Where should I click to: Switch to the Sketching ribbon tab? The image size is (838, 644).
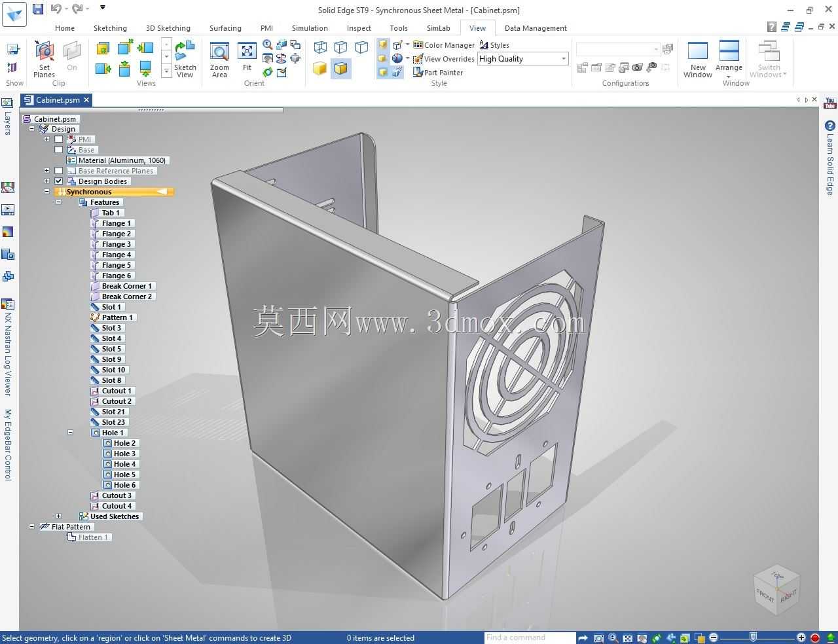[x=110, y=28]
